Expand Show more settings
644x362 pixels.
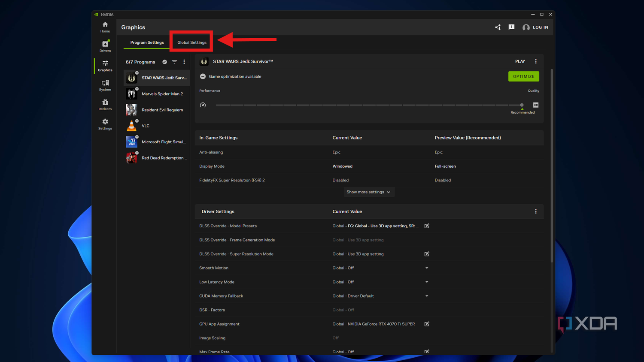point(369,192)
